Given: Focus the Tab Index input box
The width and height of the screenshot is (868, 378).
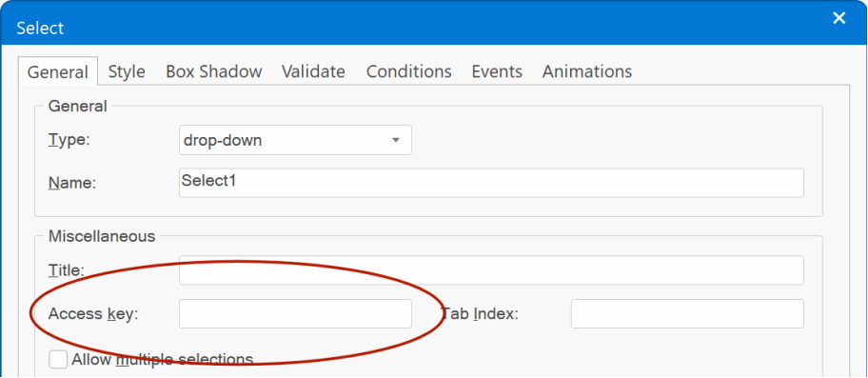Looking at the screenshot, I should pyautogui.click(x=687, y=314).
